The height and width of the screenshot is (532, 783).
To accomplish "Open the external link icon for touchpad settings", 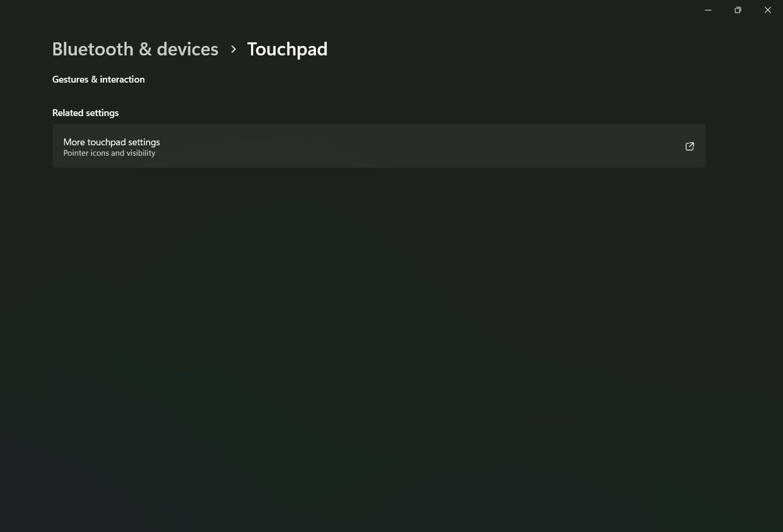I will tap(689, 146).
